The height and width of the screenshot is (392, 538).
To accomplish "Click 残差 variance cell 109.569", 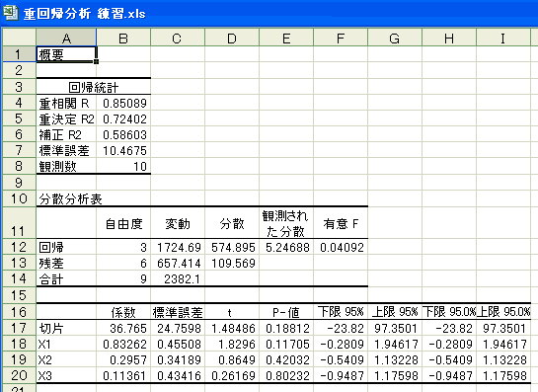I will click(x=232, y=263).
